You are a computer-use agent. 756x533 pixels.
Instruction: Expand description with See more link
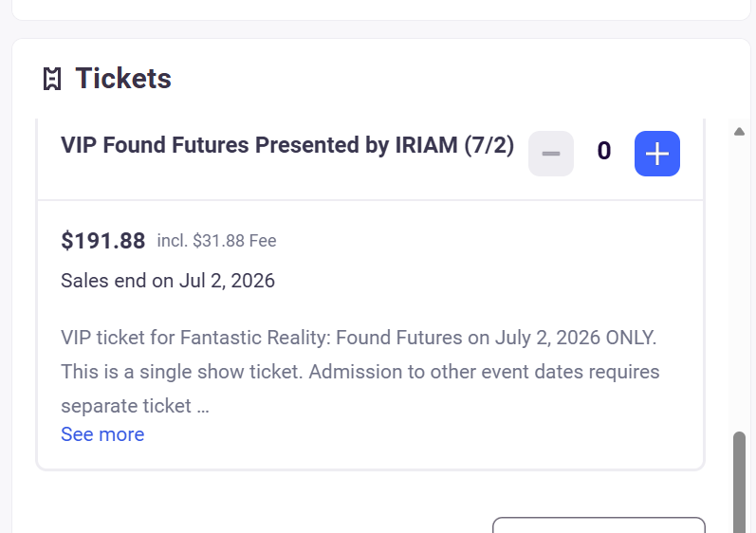point(102,434)
